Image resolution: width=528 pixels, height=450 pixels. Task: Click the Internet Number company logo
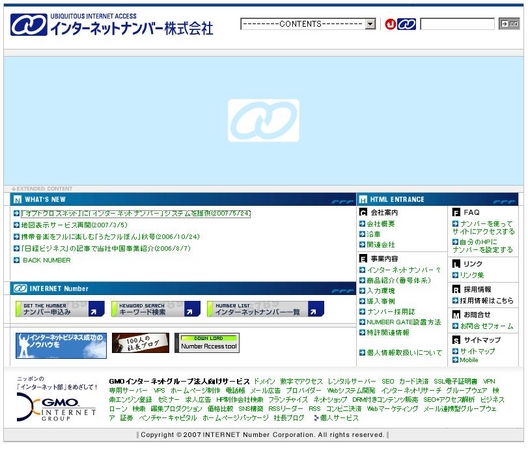click(111, 25)
